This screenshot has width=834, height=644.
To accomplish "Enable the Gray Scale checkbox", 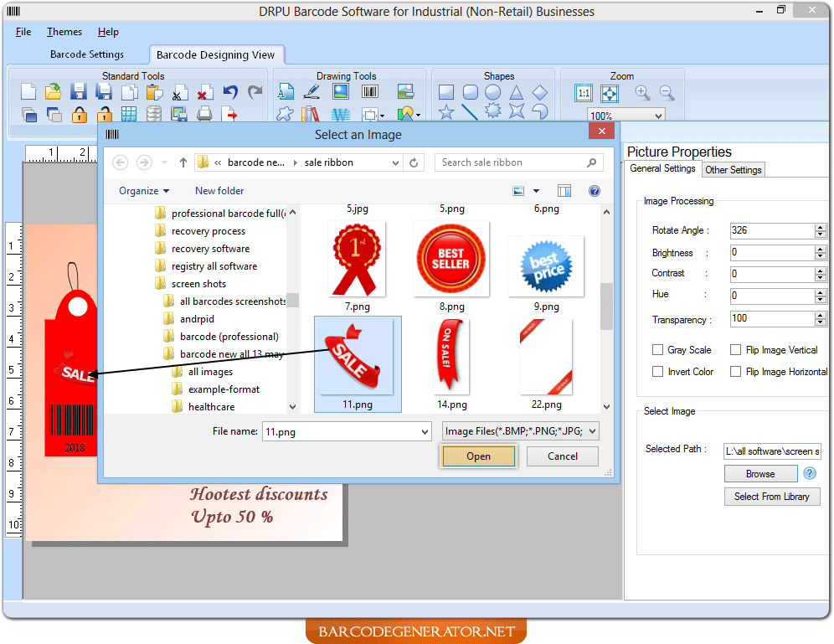I will coord(658,349).
